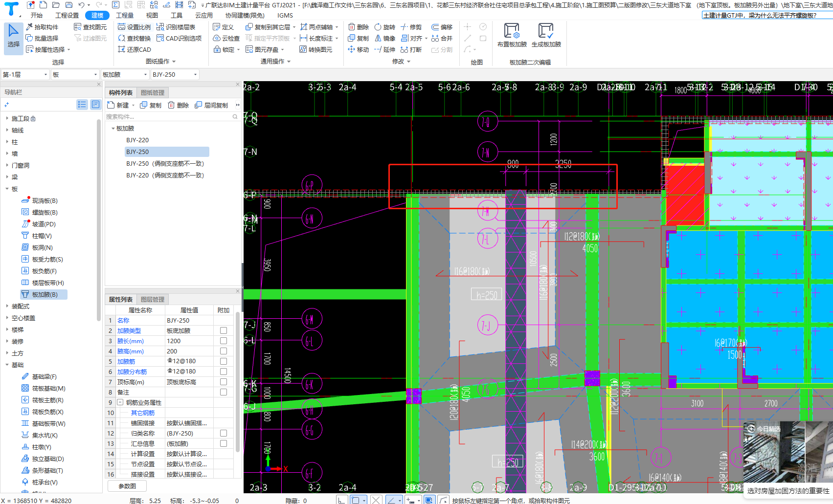Image resolution: width=833 pixels, height=504 pixels.
Task: Select the 移动 move tool
Action: [x=358, y=49]
